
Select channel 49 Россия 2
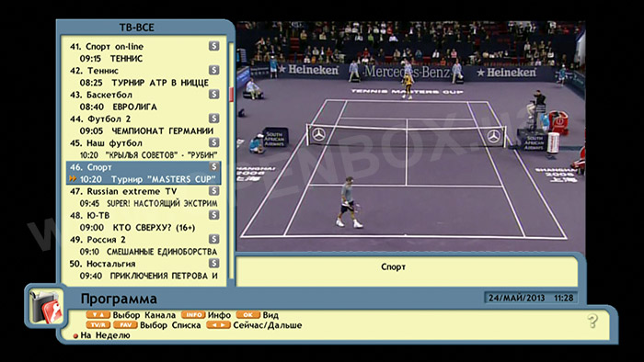click(144, 245)
